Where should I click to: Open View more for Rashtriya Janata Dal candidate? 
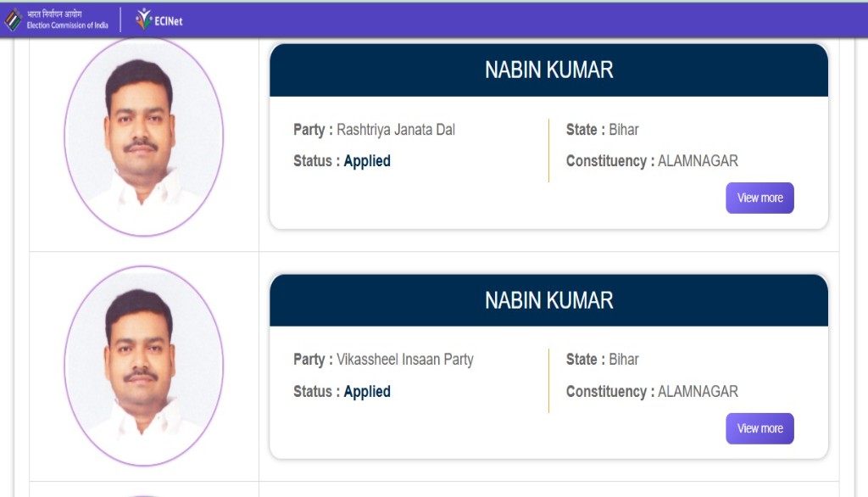(759, 198)
